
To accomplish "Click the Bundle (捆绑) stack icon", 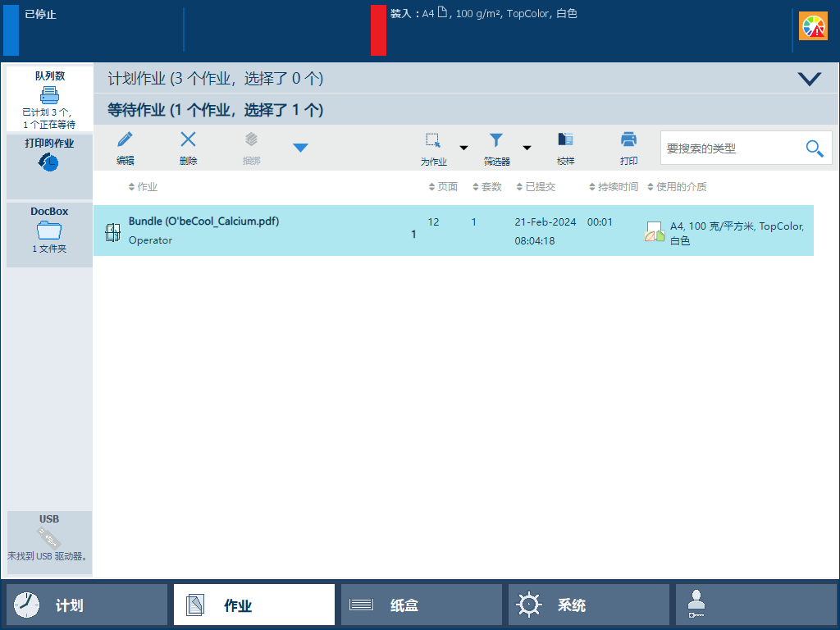I will pos(251,139).
